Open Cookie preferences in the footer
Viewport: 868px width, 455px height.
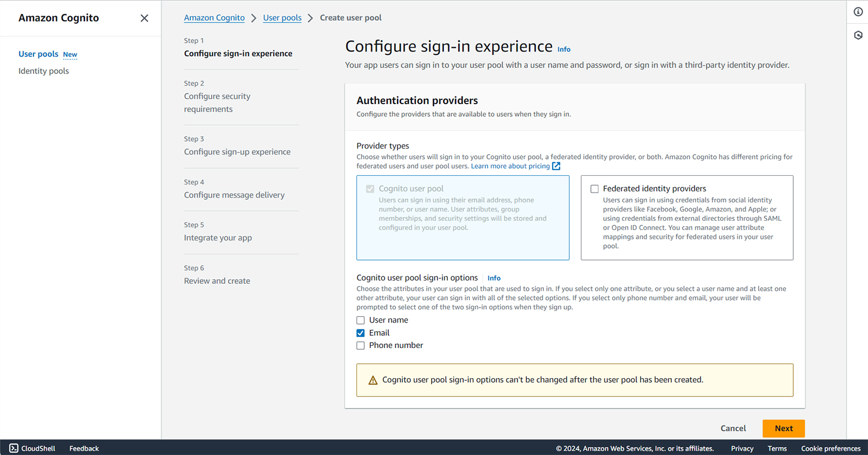[830, 449]
